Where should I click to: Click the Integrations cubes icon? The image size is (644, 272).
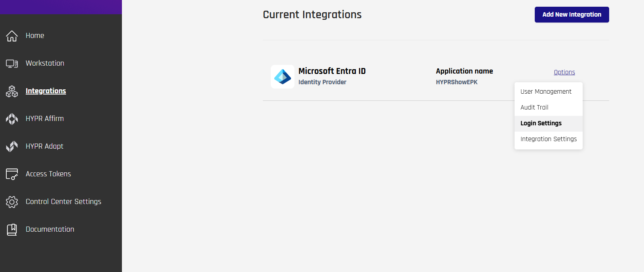click(x=12, y=91)
